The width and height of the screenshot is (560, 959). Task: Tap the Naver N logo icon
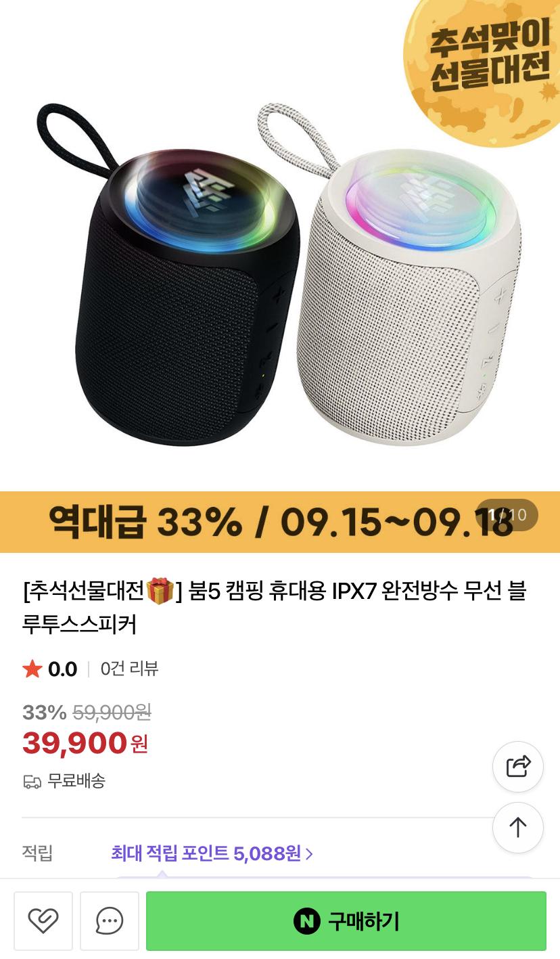pos(306,921)
